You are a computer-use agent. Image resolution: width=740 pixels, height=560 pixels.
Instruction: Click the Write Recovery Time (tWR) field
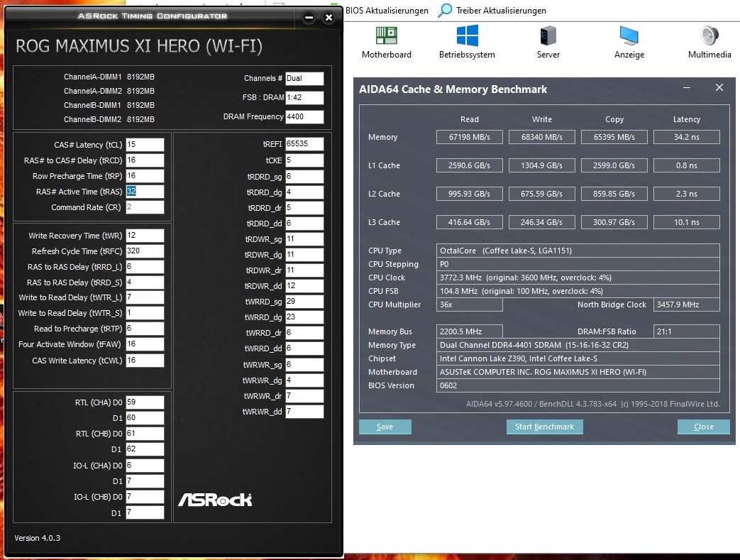[x=145, y=235]
